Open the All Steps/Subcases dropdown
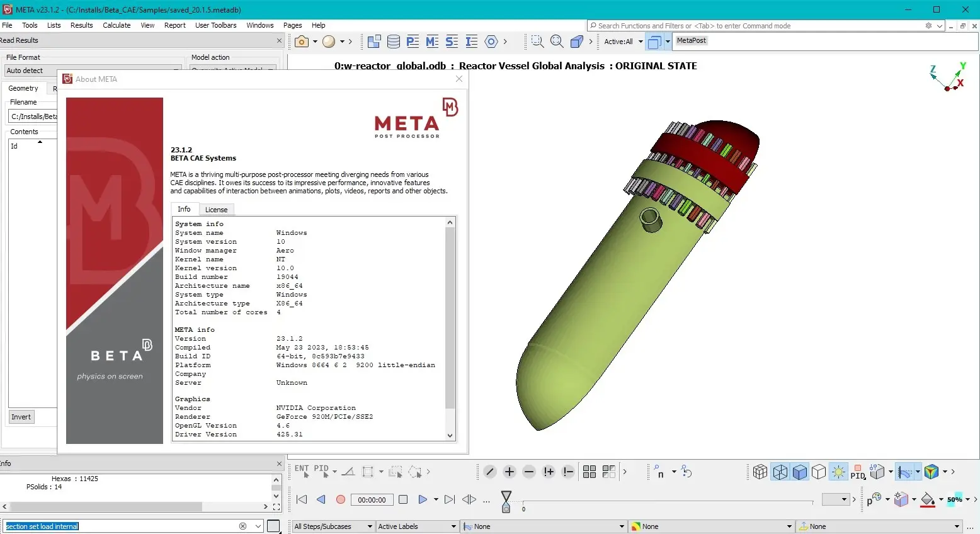This screenshot has width=980, height=534. 334,526
